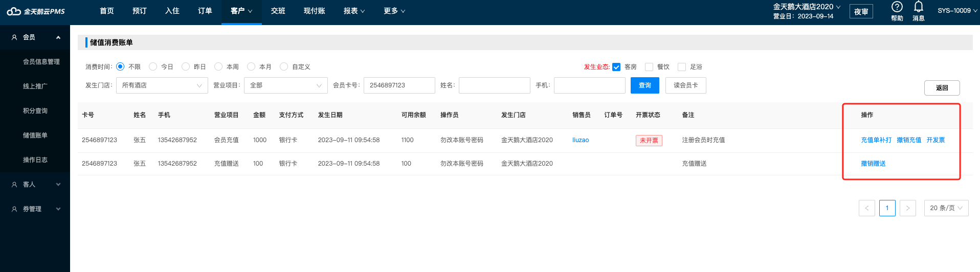Click 开发票 link
980x272 pixels.
coord(936,140)
